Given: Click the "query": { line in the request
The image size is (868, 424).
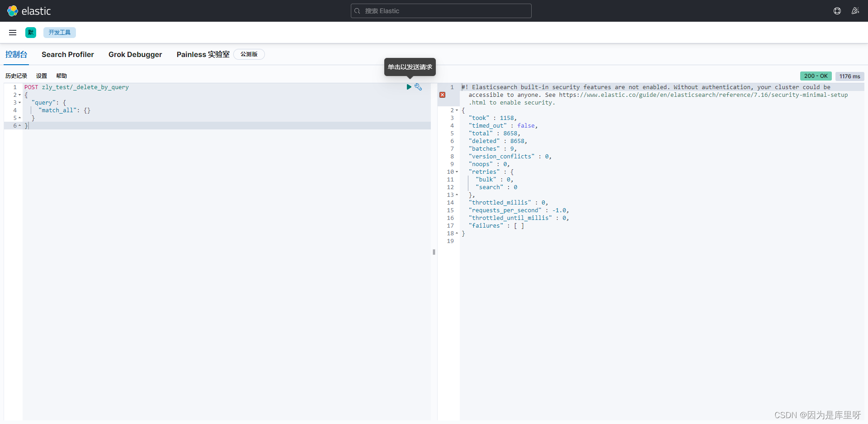Looking at the screenshot, I should click(49, 103).
